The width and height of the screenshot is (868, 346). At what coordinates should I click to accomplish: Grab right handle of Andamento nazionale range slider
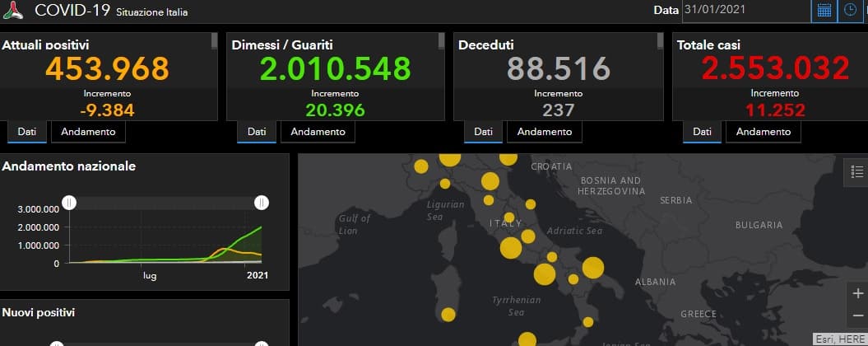point(262,203)
